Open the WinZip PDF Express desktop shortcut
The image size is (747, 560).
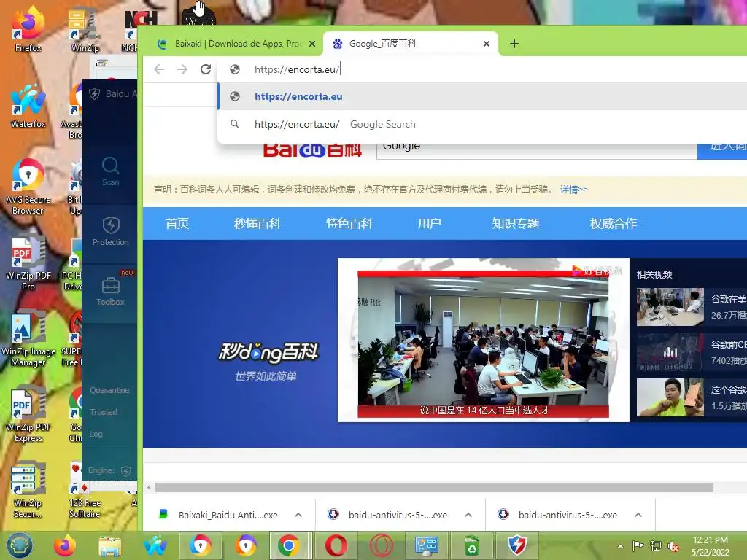coord(28,414)
